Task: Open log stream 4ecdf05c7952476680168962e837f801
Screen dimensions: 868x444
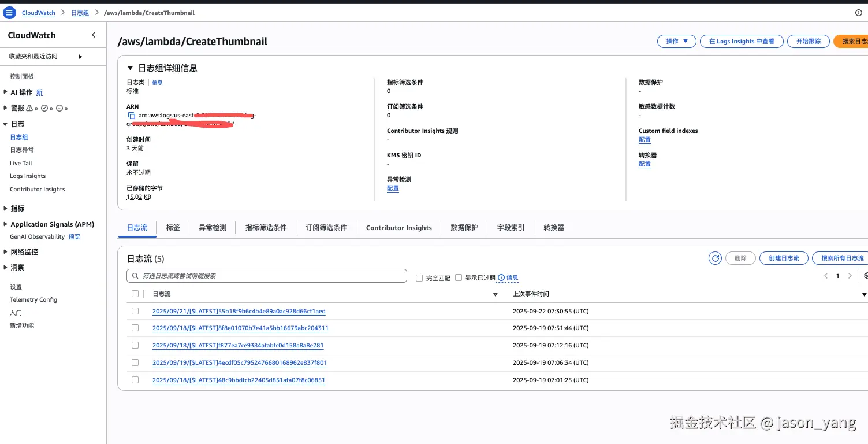Action: pos(240,362)
